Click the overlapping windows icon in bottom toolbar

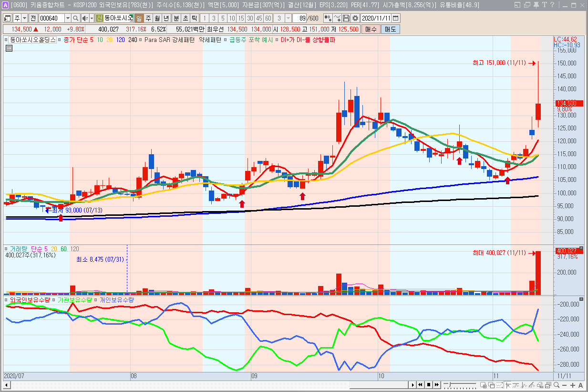point(492,385)
